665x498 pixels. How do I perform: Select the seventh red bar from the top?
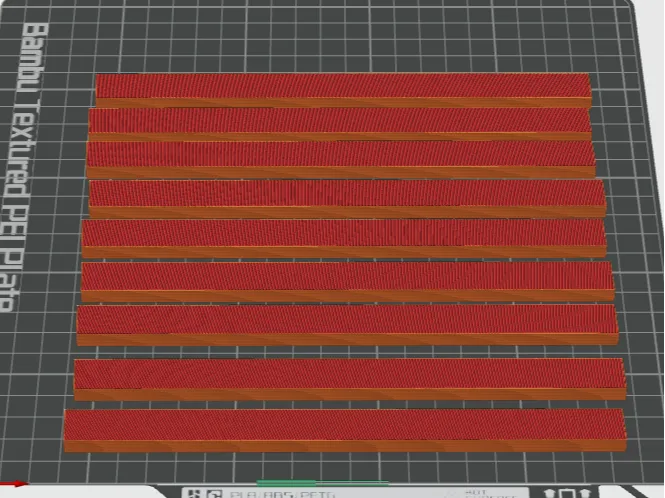point(347,319)
